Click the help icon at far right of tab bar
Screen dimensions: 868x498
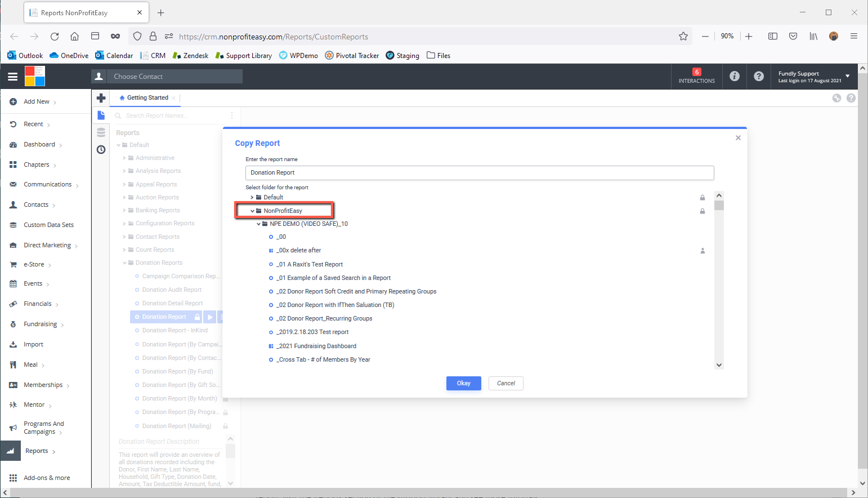pos(851,98)
